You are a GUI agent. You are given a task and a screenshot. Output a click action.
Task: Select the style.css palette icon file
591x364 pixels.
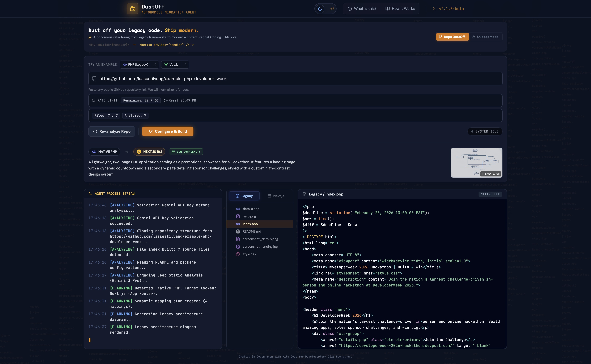tap(238, 254)
